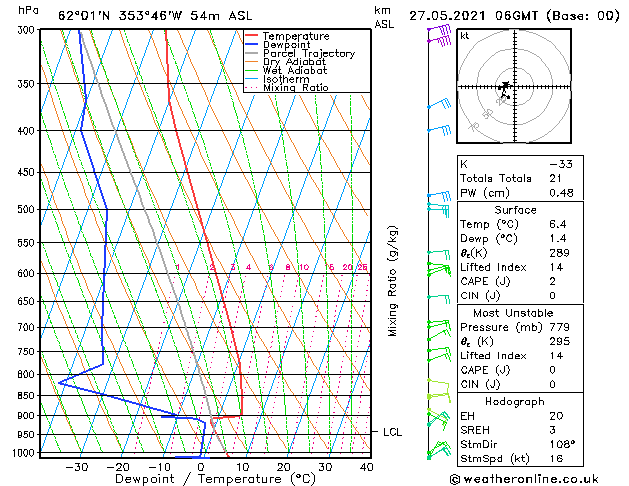Click the Hodograph section heading

click(515, 402)
